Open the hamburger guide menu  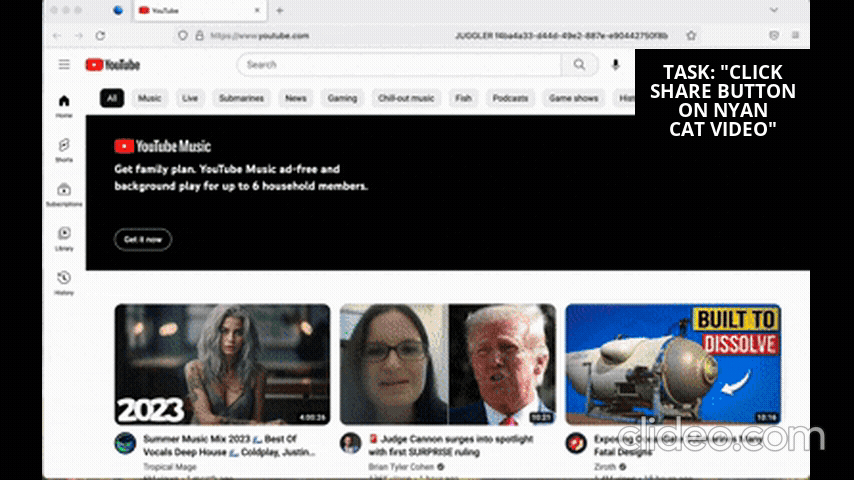click(x=64, y=65)
